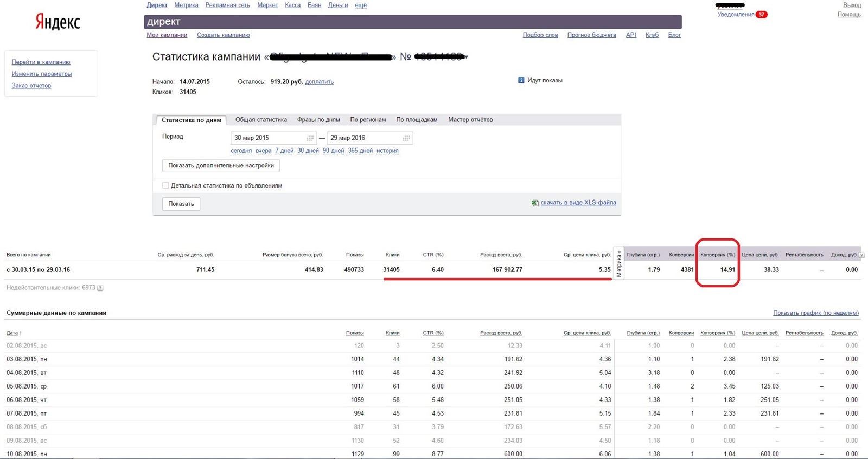Open the Прогноз бюджета link
Viewport: 868px width, 459px height.
coord(591,35)
